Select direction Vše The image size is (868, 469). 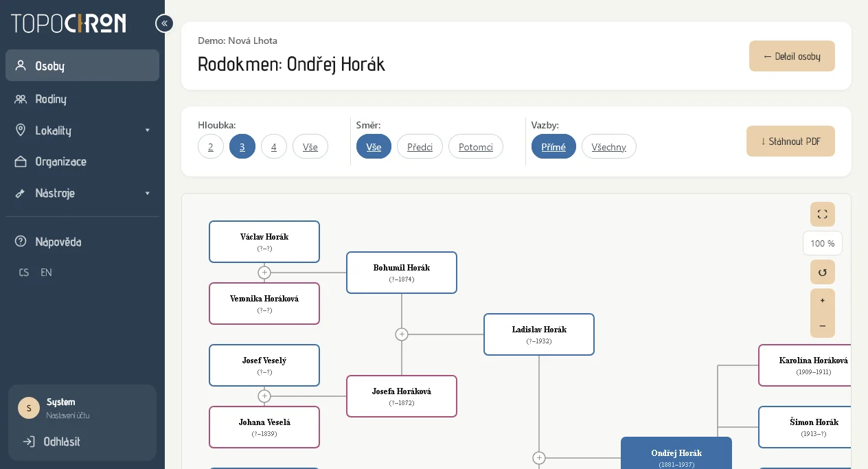[374, 146]
